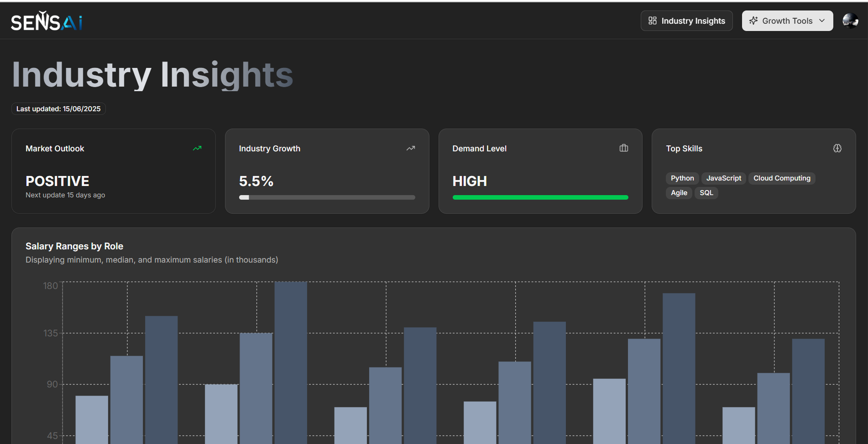Image resolution: width=868 pixels, height=444 pixels.
Task: Click the 90 y-axis label
Action: [x=52, y=384]
